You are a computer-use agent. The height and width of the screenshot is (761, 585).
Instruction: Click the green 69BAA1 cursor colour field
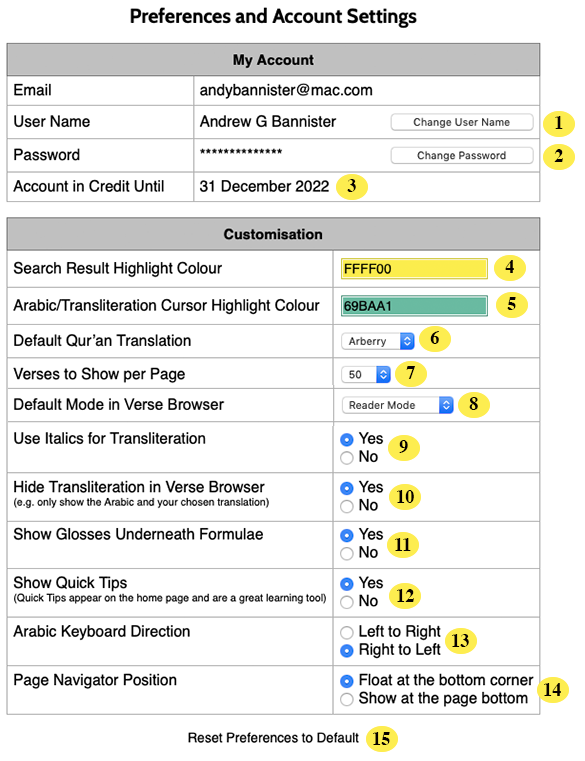pyautogui.click(x=414, y=306)
